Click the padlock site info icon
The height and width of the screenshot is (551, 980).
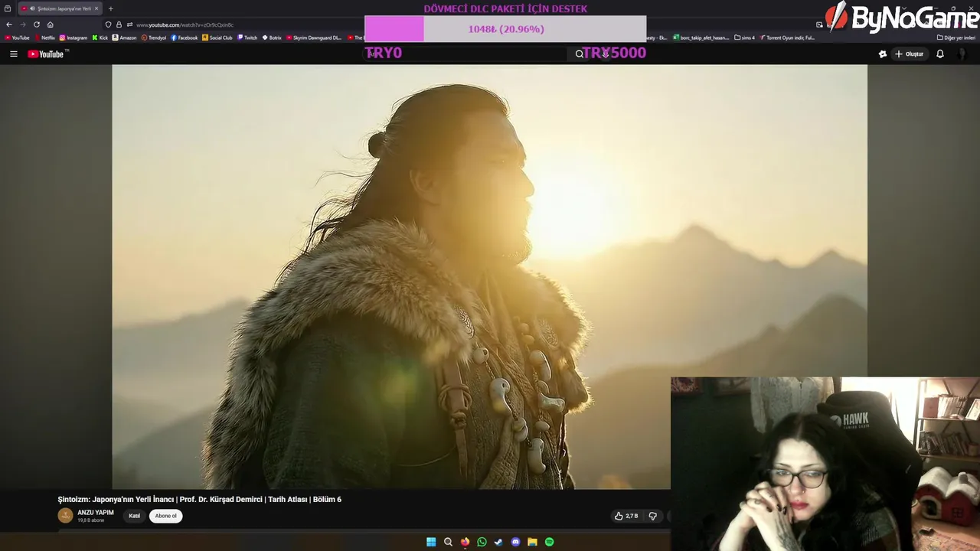119,24
